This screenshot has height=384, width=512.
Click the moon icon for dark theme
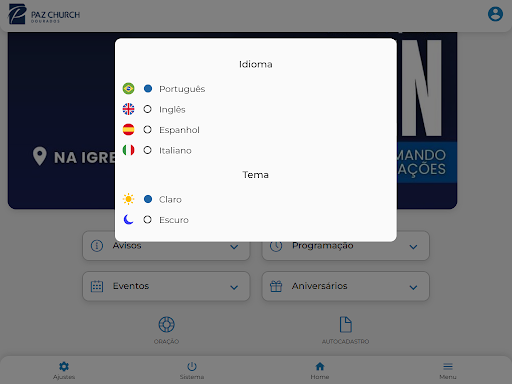[128, 220]
